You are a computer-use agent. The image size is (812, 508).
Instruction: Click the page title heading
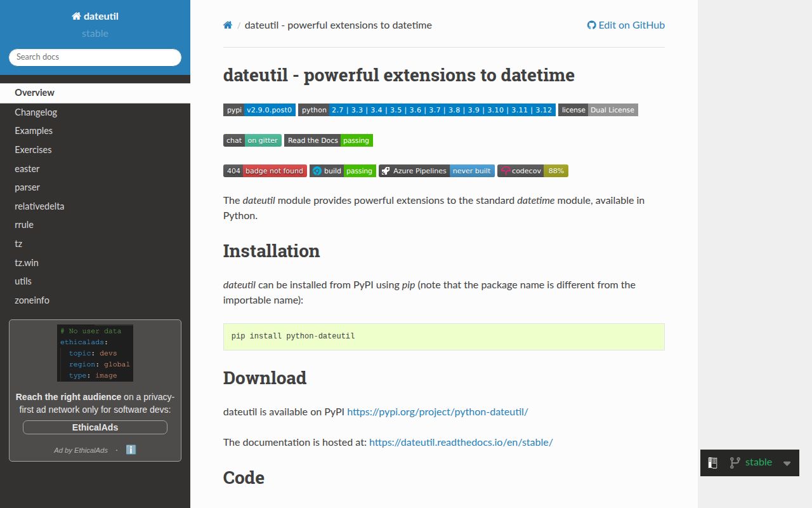click(x=399, y=75)
